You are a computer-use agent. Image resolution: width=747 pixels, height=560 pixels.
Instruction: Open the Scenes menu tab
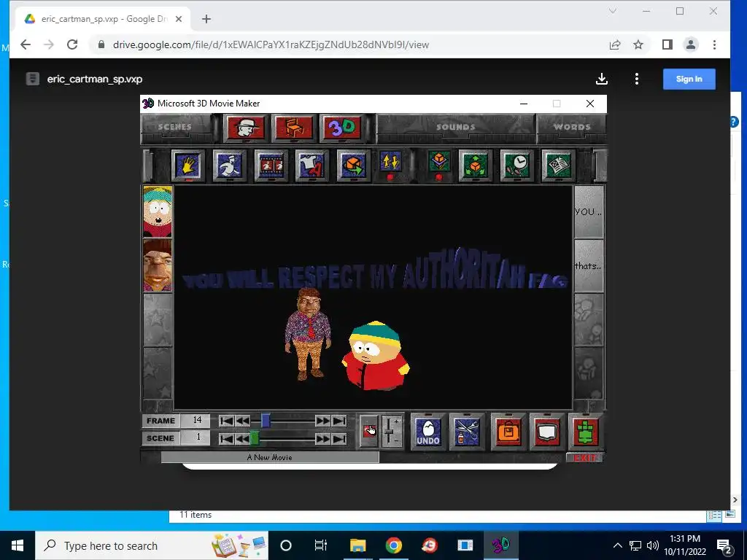pyautogui.click(x=175, y=127)
